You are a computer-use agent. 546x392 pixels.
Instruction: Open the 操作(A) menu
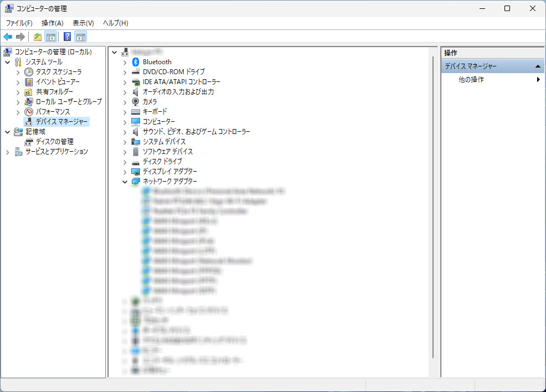coord(53,23)
